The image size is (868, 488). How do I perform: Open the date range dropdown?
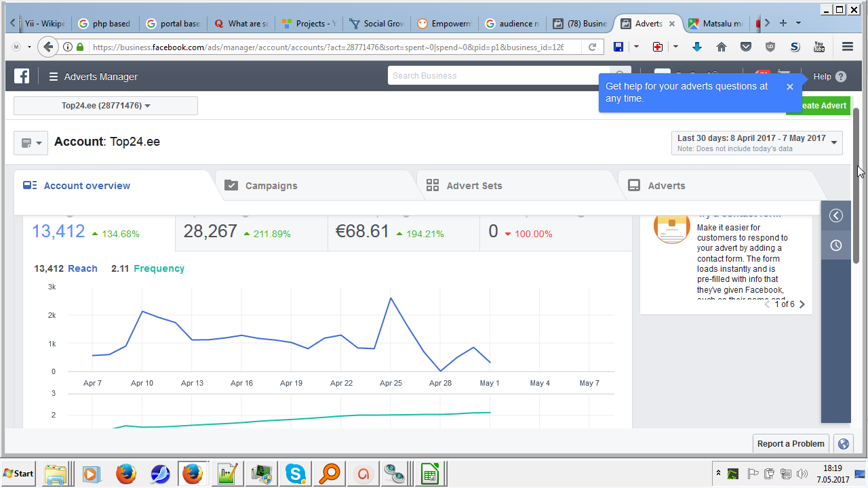pos(757,143)
